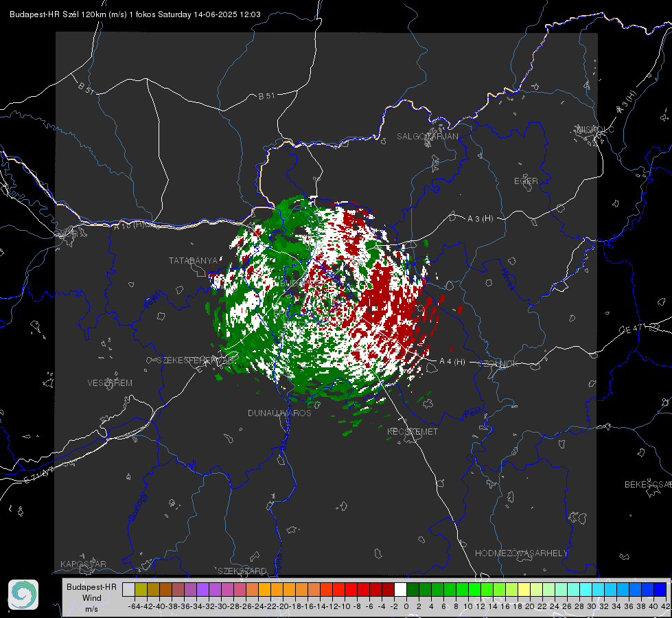Click the blue Heves county label
672x618 pixels.
[508, 279]
